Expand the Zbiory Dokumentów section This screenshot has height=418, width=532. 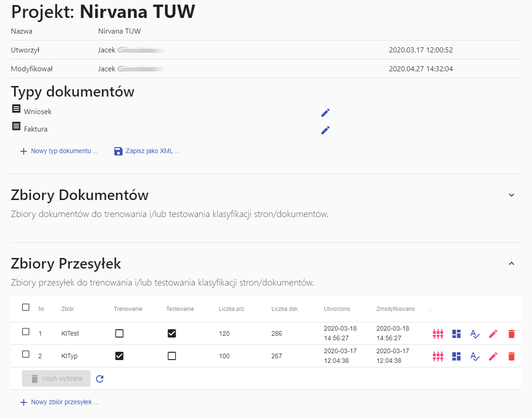pyautogui.click(x=511, y=195)
